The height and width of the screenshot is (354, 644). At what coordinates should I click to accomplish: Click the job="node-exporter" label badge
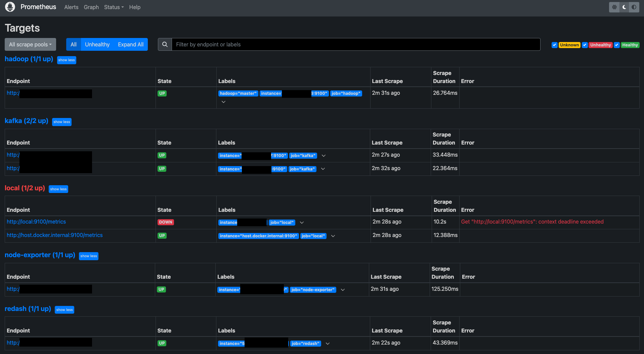point(313,290)
